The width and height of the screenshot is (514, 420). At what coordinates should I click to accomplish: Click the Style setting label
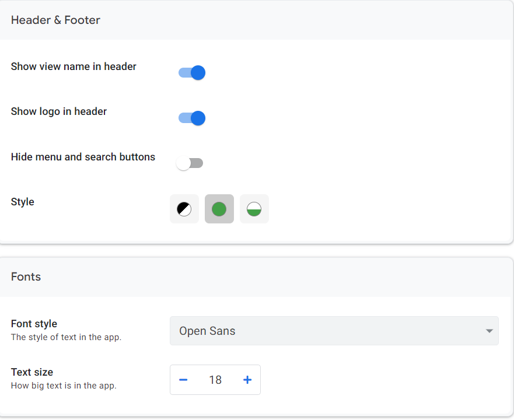pyautogui.click(x=23, y=202)
